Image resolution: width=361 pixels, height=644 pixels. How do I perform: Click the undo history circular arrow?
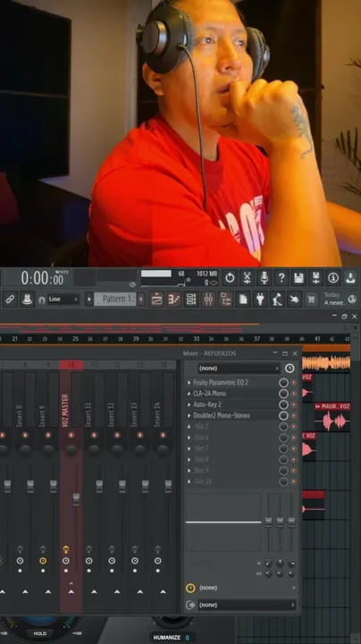230,278
